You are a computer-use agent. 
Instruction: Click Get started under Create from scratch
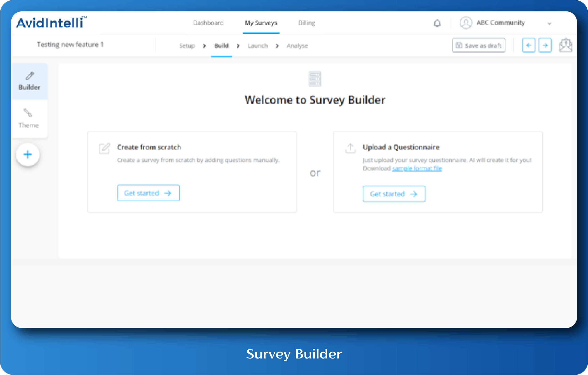click(148, 193)
